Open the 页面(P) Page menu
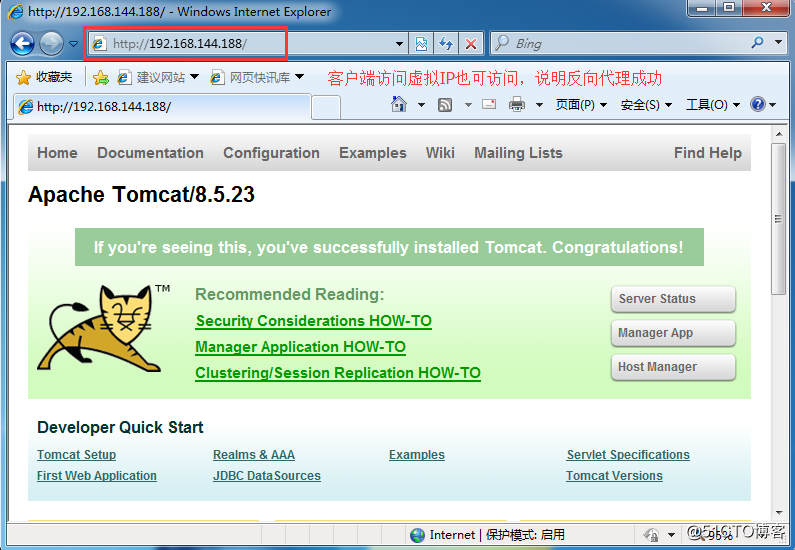This screenshot has height=550, width=795. pos(581,105)
